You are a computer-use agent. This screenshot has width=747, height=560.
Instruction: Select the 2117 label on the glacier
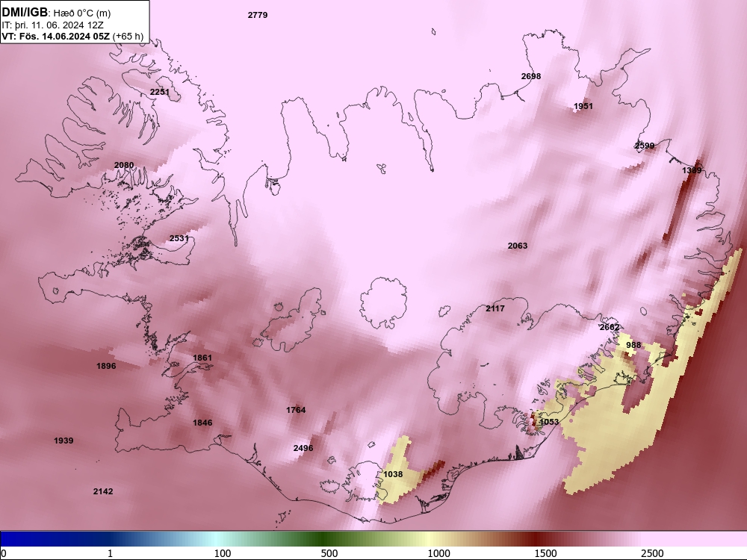click(495, 308)
